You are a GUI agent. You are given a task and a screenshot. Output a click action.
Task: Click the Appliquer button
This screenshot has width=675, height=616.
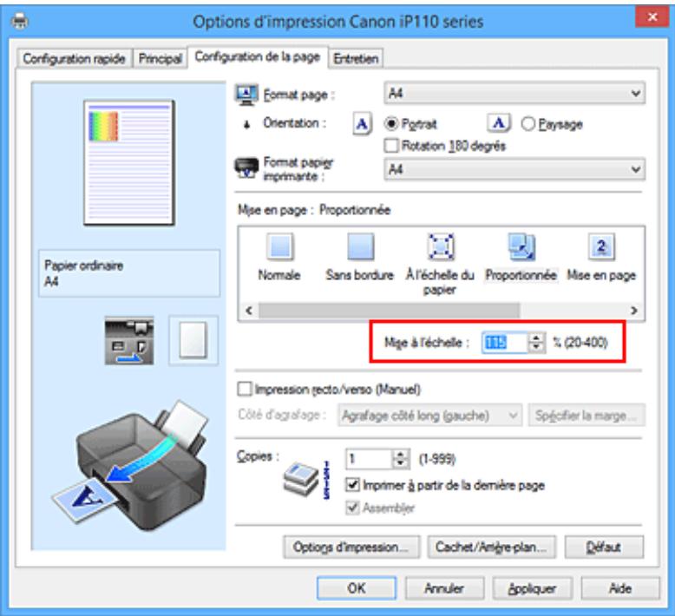tap(532, 588)
